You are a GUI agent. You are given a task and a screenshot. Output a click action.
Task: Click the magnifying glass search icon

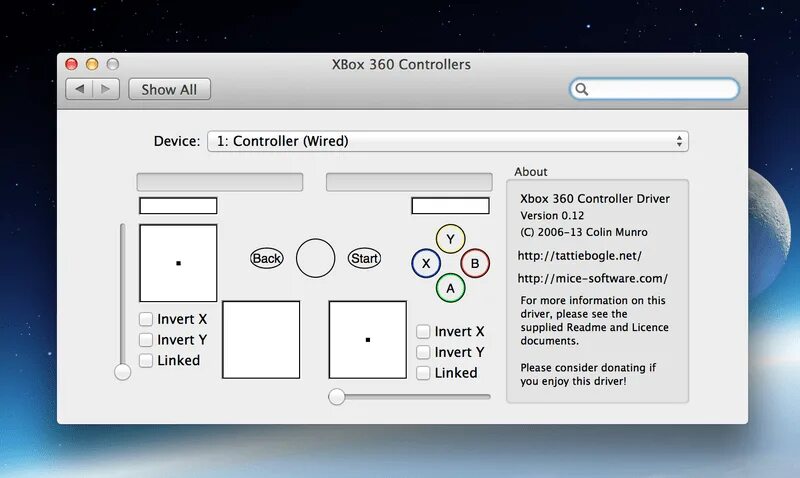(582, 89)
